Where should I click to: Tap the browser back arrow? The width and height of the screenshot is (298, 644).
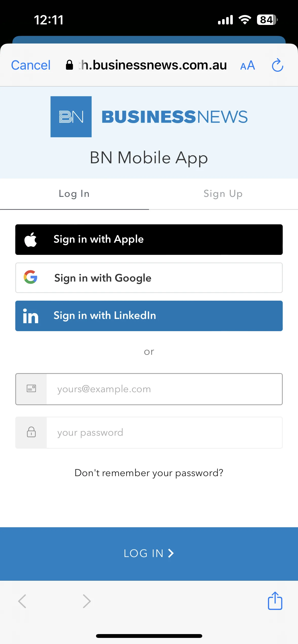point(22,601)
